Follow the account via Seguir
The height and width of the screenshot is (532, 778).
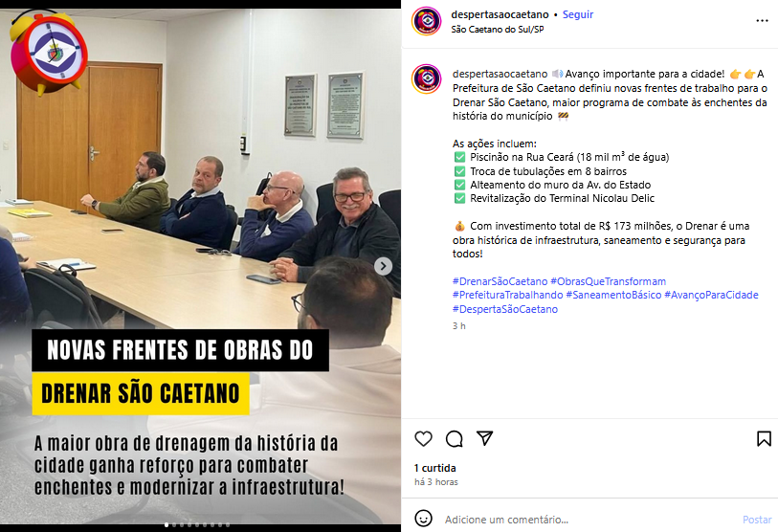(x=578, y=14)
